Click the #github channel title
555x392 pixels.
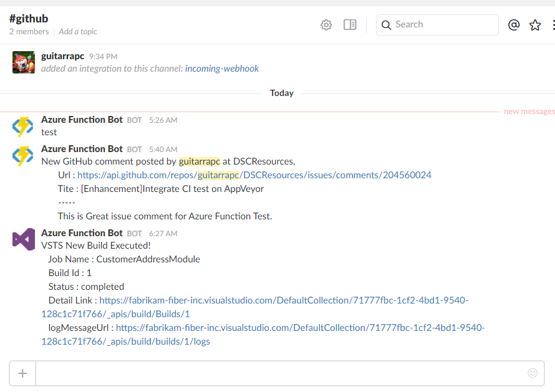pos(29,19)
